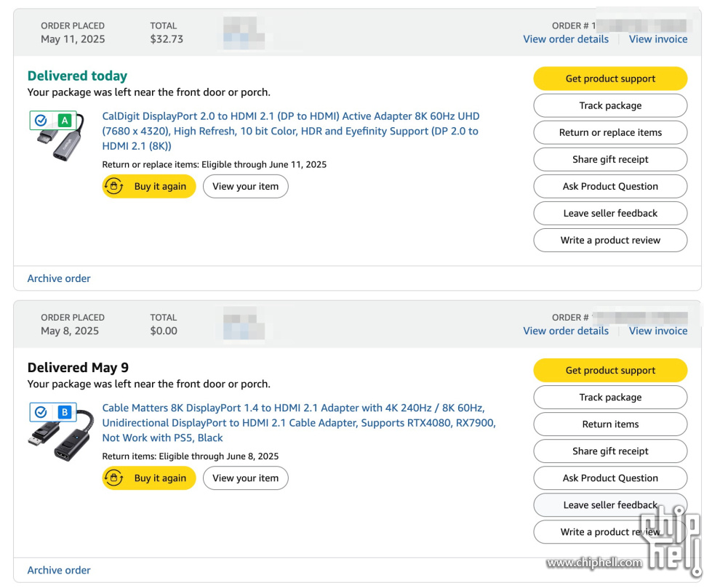Click the "May 8, 2025" order date

click(70, 331)
